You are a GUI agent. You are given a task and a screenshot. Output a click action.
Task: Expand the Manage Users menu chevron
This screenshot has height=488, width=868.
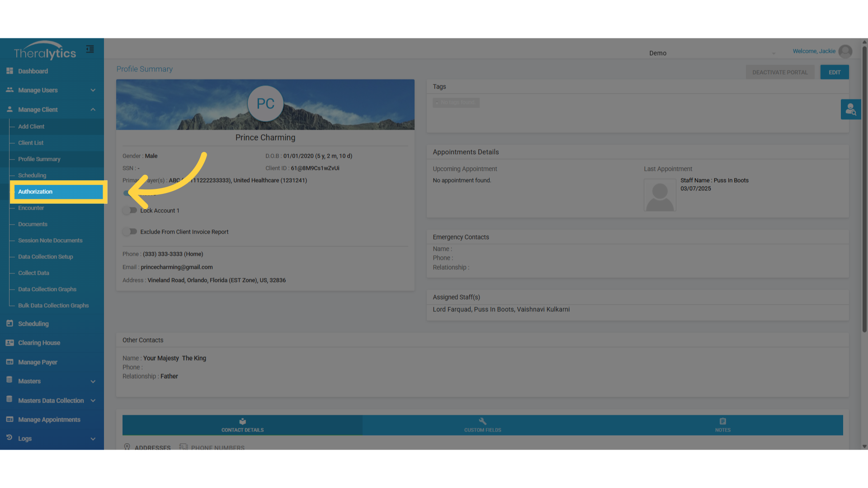tap(93, 90)
